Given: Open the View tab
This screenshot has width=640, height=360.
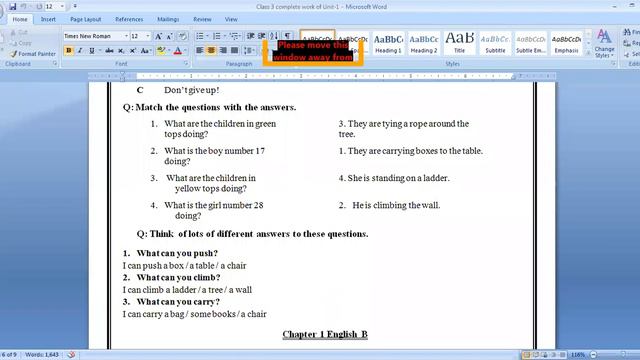Looking at the screenshot, I should [x=231, y=19].
